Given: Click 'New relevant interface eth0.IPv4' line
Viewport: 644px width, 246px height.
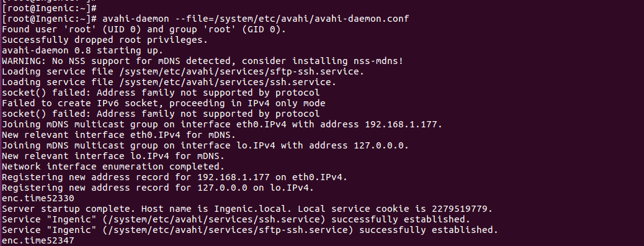Looking at the screenshot, I should (x=119, y=135).
